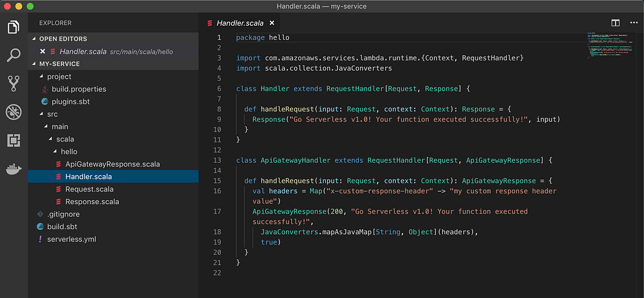The height and width of the screenshot is (298, 644).
Task: Click the macOS green fullscreen window button
Action: 30,6
